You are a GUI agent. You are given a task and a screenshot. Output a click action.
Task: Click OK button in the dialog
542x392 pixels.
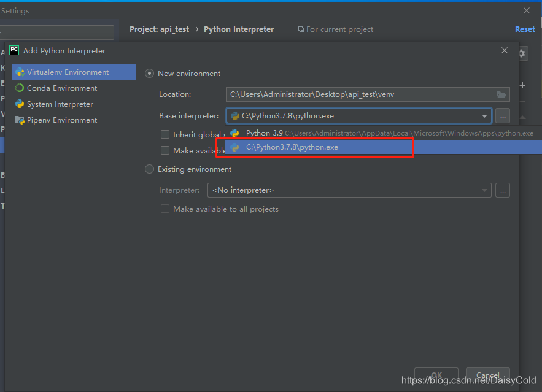(x=436, y=375)
